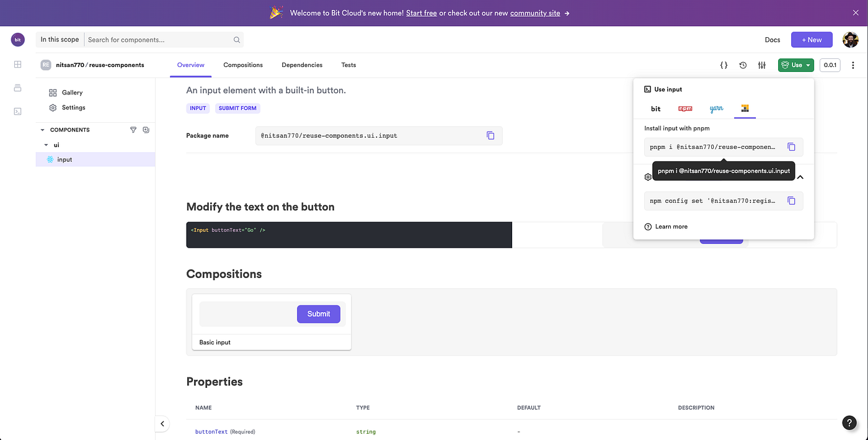This screenshot has width=868, height=440.
Task: Collapse the sidebar with the chevron
Action: 162,424
